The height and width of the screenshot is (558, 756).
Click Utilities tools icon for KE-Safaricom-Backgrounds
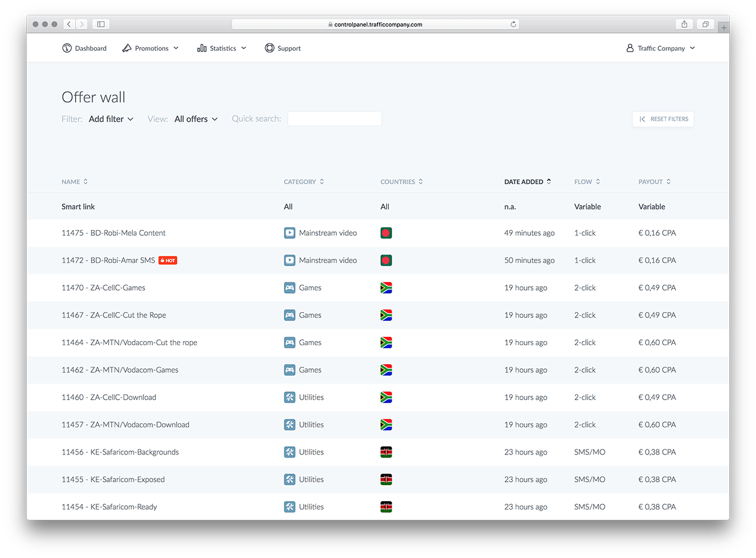pyautogui.click(x=289, y=452)
